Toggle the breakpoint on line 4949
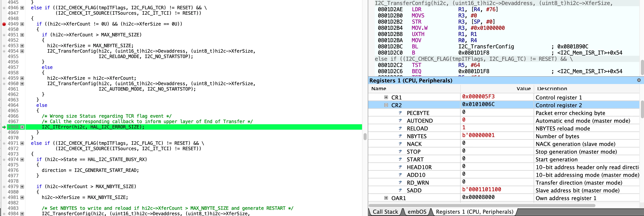 [4, 24]
